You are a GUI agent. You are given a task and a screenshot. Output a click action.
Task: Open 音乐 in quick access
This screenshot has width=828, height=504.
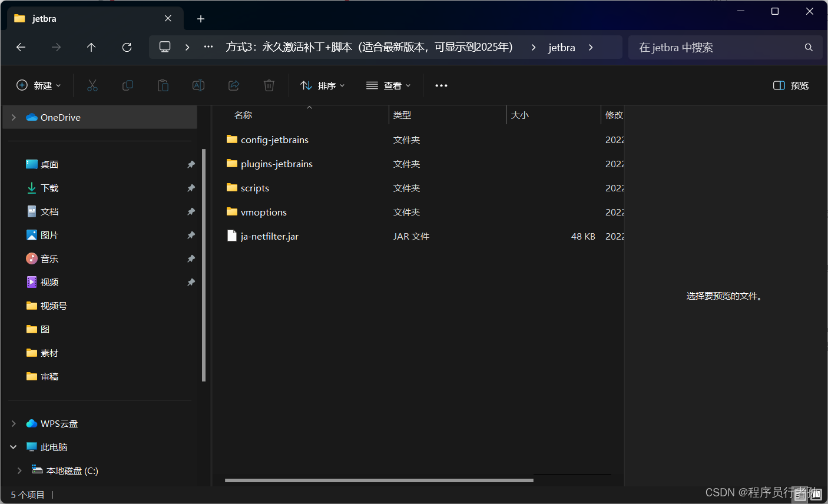(x=49, y=258)
